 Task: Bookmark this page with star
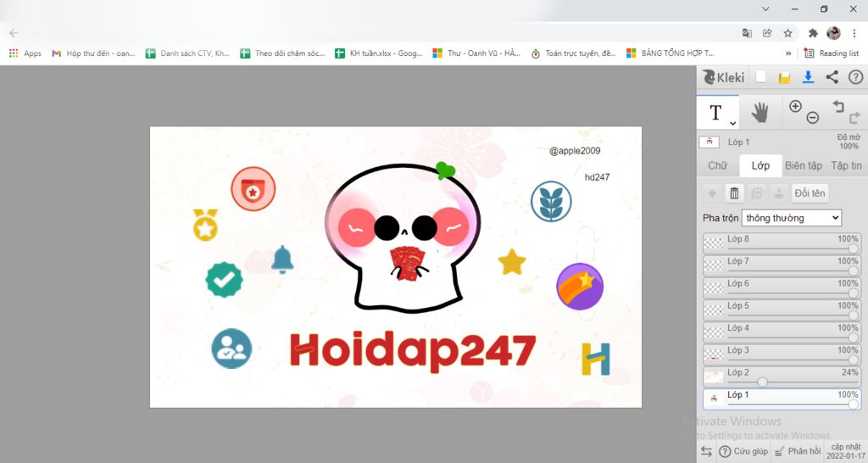[x=787, y=33]
